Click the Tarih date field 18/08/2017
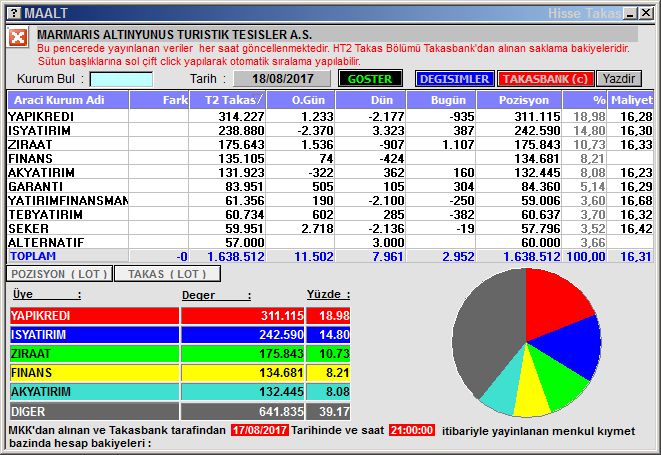 pyautogui.click(x=282, y=79)
